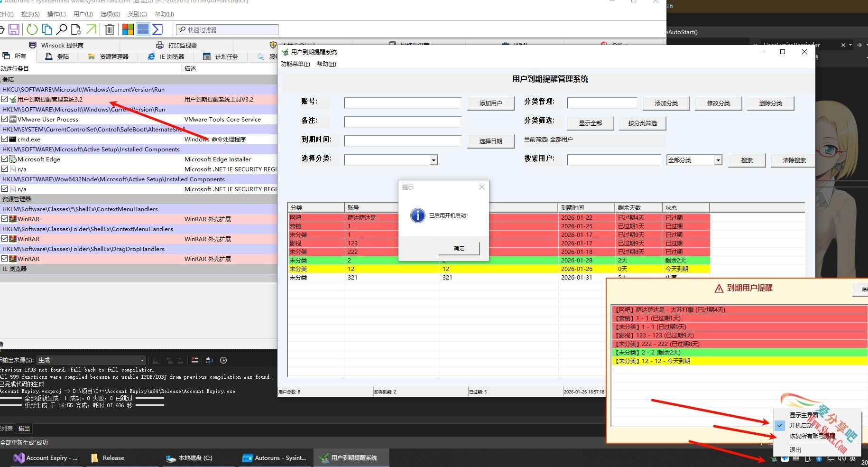Viewport: 868px width, 467px height.
Task: Click the Refresh icon in Autoruns toolbar
Action: click(32, 29)
